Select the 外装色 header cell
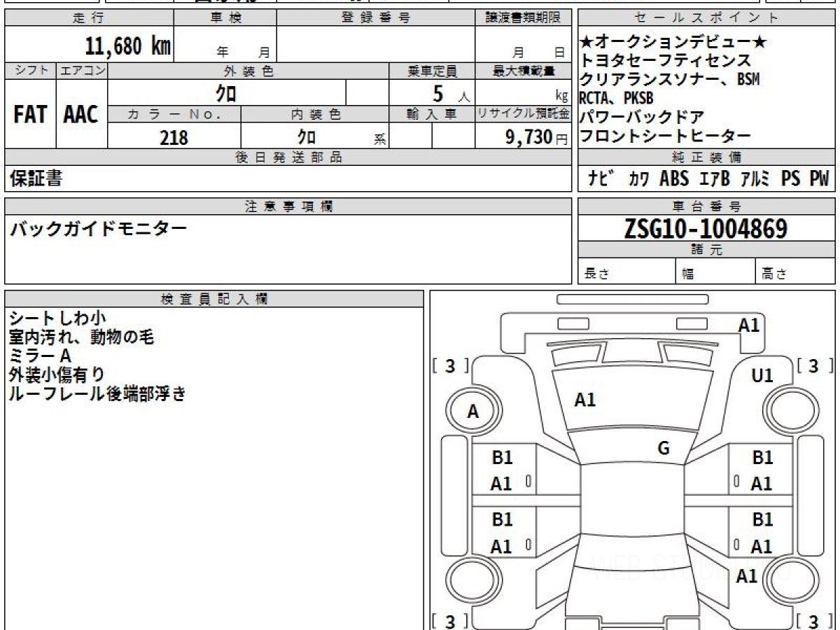 248,71
